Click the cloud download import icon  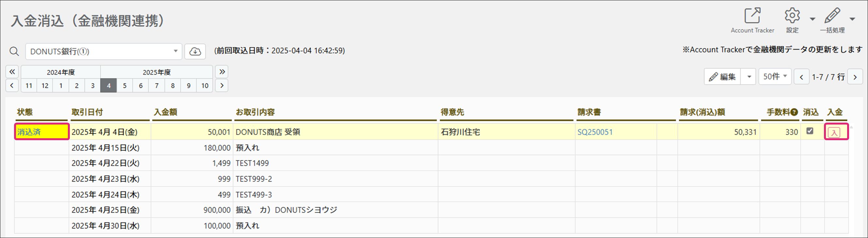(x=195, y=52)
